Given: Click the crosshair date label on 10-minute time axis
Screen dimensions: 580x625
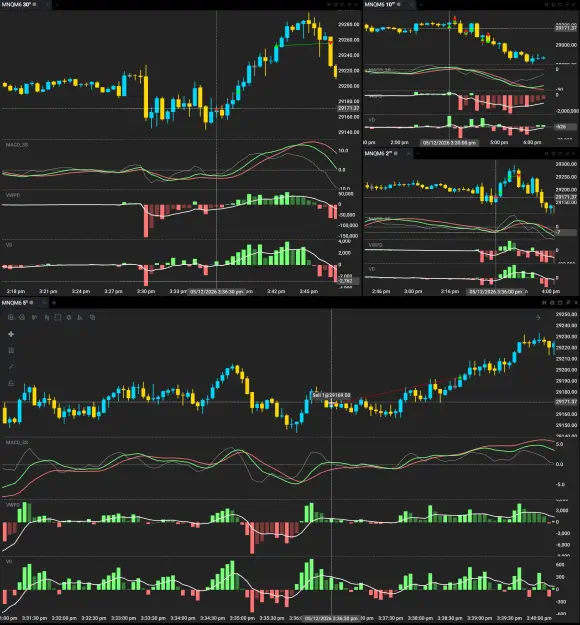Looking at the screenshot, I should click(x=449, y=142).
